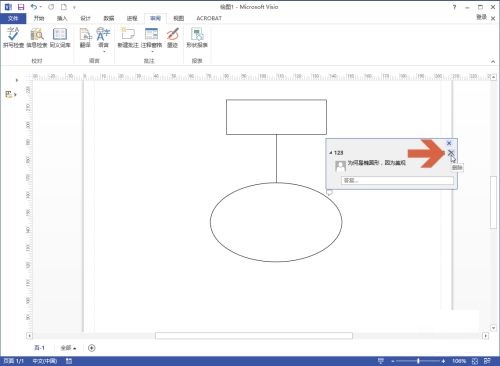Toggle presentation mode icon in status bar
Image resolution: width=500 pixels, height=366 pixels.
(381, 361)
